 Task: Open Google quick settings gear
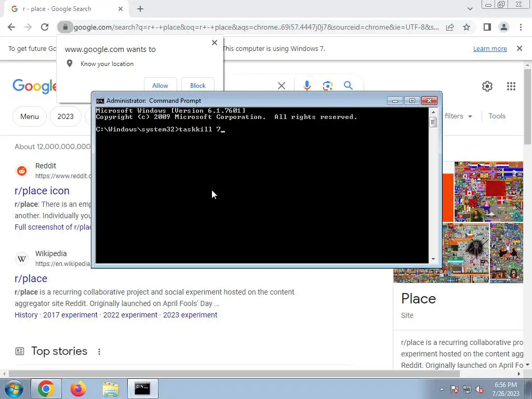[487, 86]
